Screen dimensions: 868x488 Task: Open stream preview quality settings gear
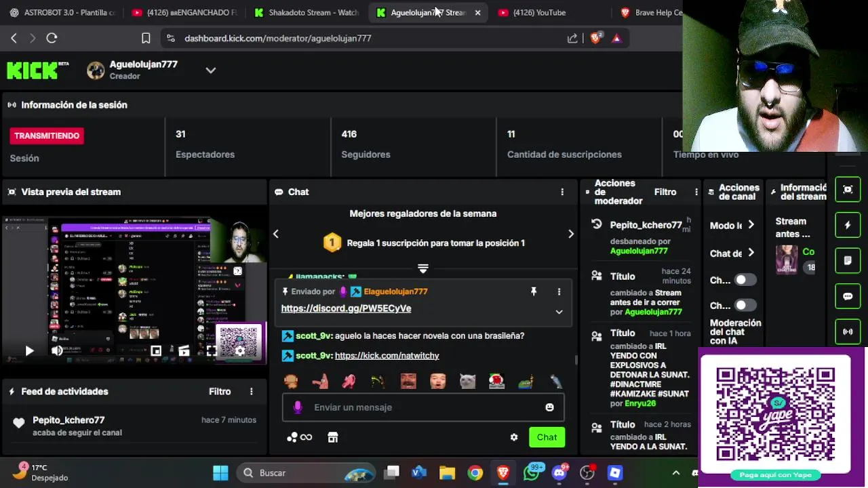239,350
